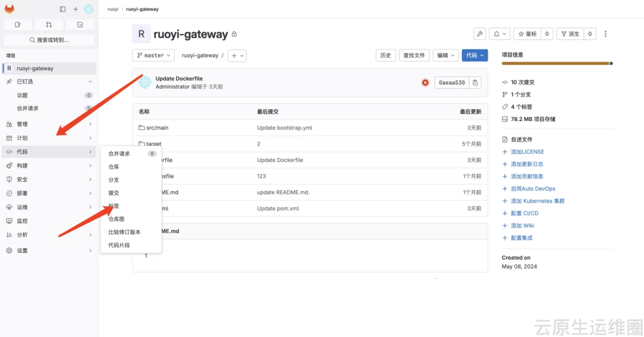The width and height of the screenshot is (644, 337).
Task: Toggle the sidebar collapse icon
Action: point(63,9)
